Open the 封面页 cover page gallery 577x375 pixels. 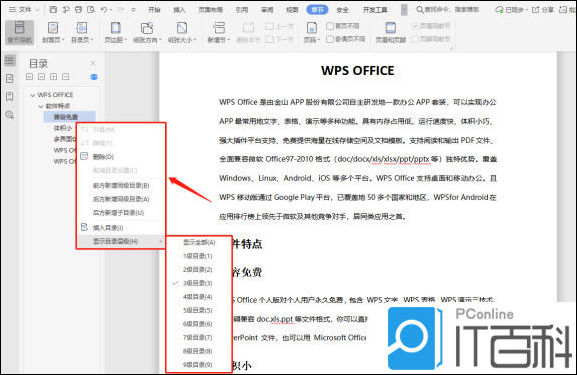click(x=53, y=32)
